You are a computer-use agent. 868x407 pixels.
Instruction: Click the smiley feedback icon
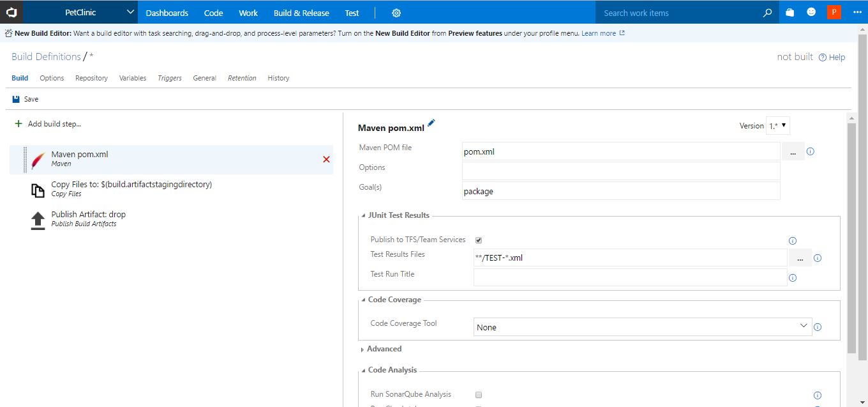pos(811,12)
